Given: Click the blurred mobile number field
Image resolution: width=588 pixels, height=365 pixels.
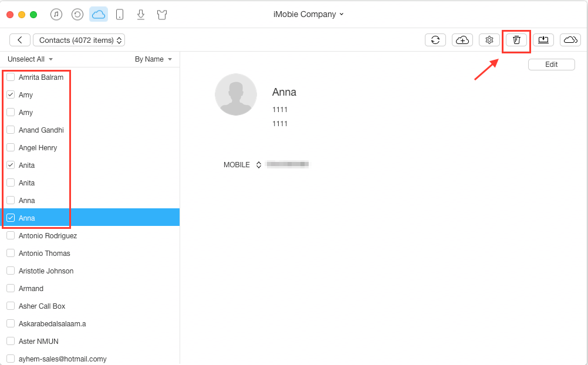Looking at the screenshot, I should coord(288,164).
